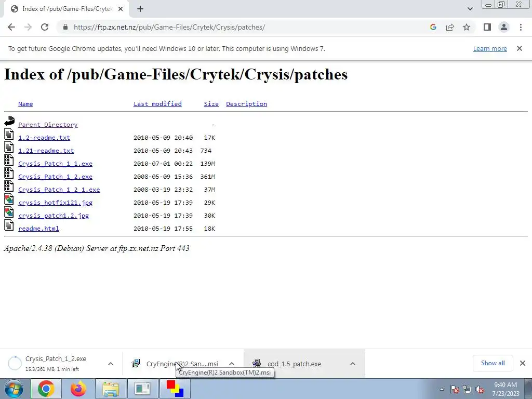Viewport: 532px width, 399px height.
Task: Open 1.21-readme.txt file
Action: tap(46, 151)
